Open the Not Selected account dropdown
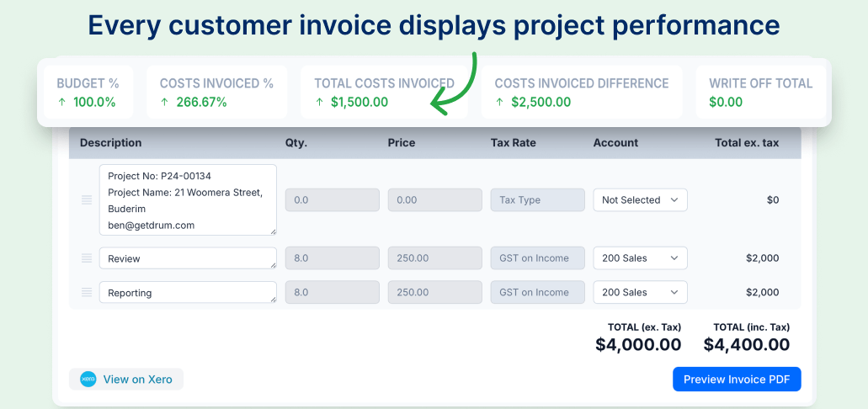 [641, 199]
